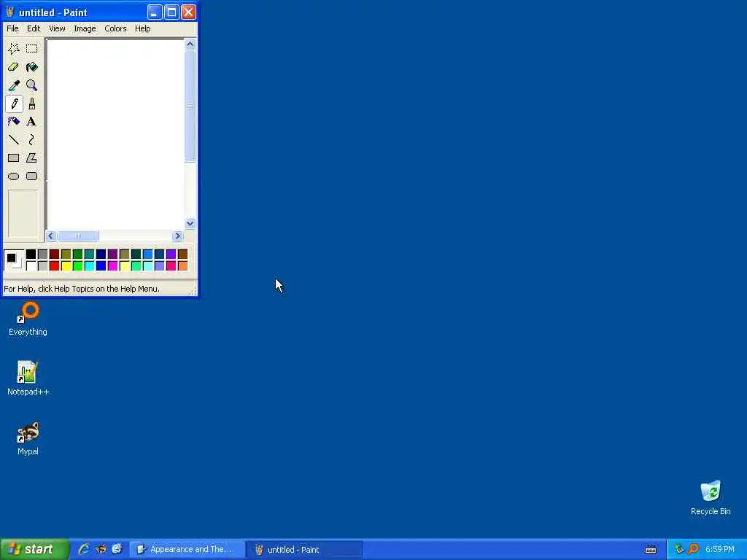Select the straight Line tool

coord(14,139)
